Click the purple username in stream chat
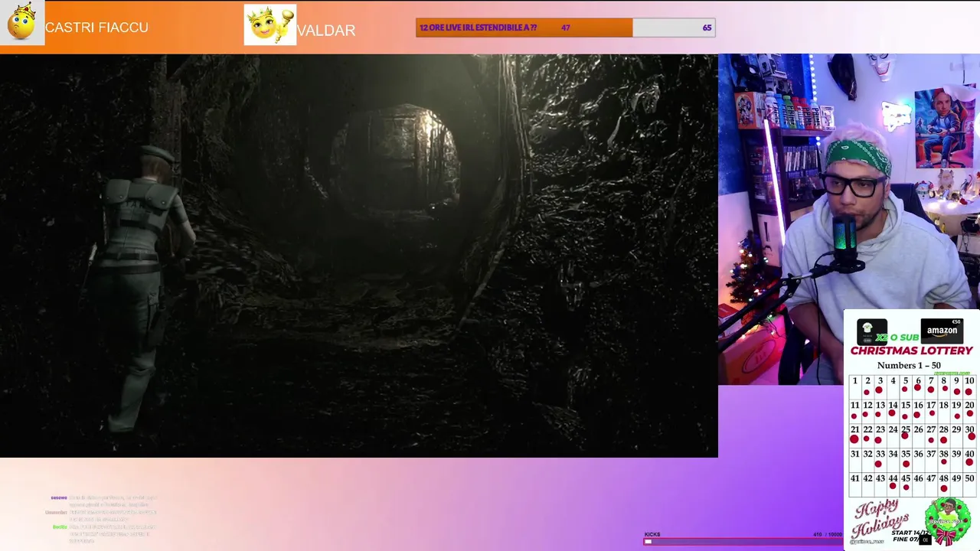Image resolution: width=980 pixels, height=551 pixels. pos(59,497)
